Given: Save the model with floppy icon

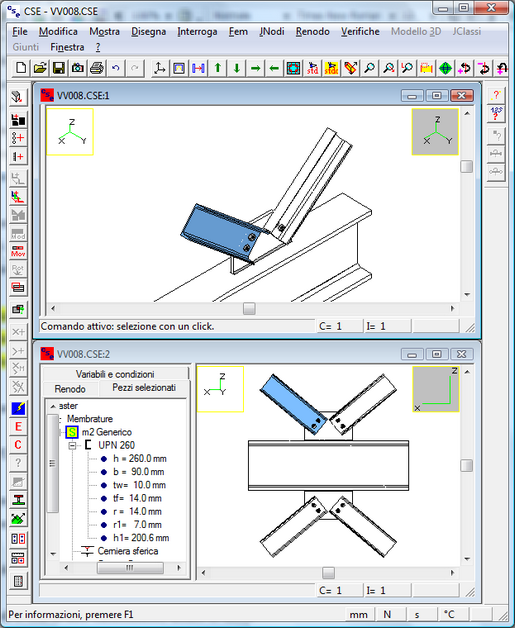Looking at the screenshot, I should 58,68.
